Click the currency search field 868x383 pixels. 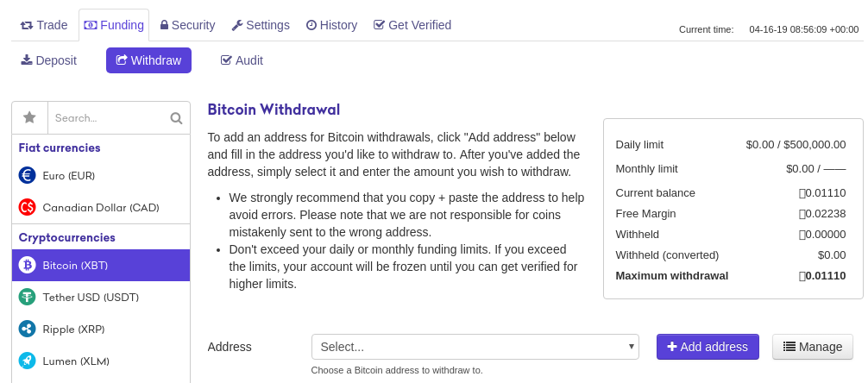click(x=108, y=118)
